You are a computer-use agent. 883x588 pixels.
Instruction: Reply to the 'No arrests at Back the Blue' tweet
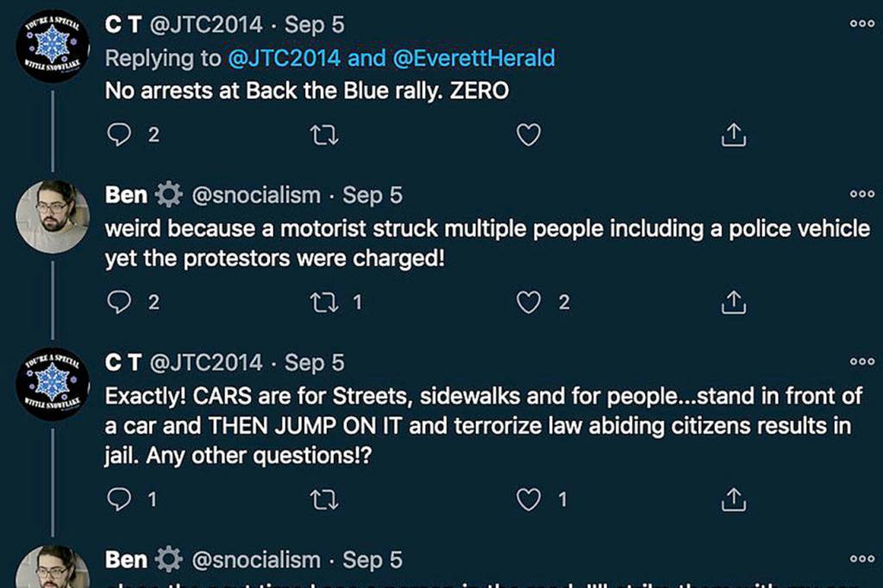point(119,134)
